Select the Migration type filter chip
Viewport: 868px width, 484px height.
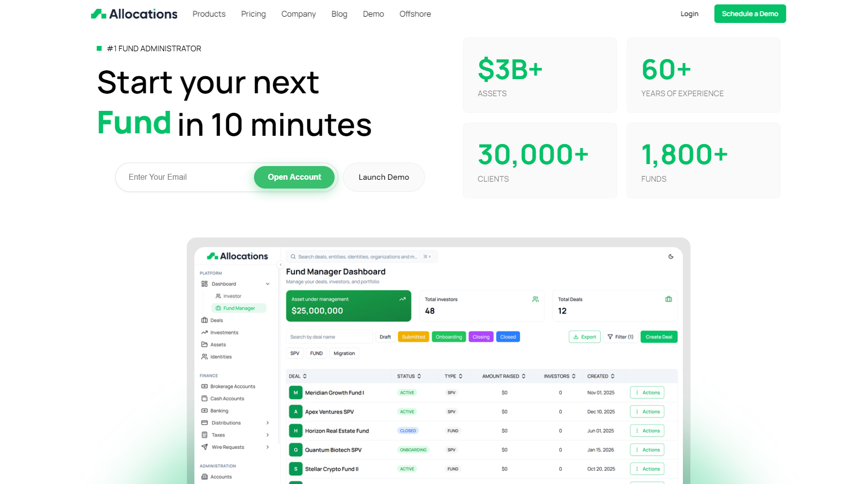pos(344,353)
